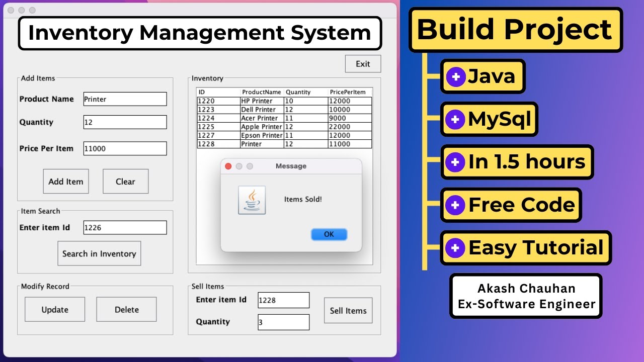This screenshot has width=644, height=362.
Task: Click the Akash Chauhan Ex-Software Engineer label
Action: [526, 296]
